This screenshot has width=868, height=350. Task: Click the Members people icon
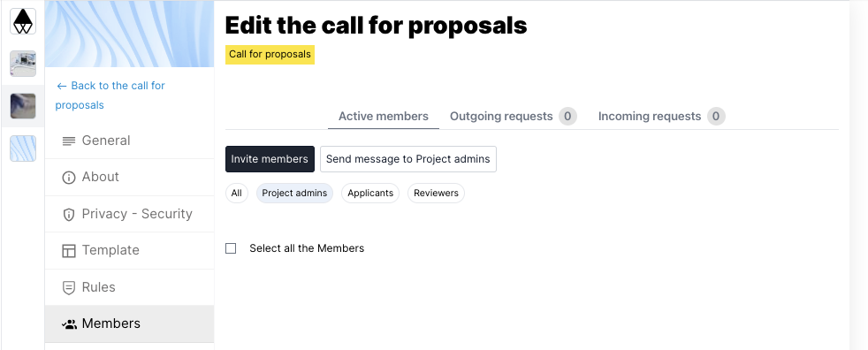click(69, 324)
